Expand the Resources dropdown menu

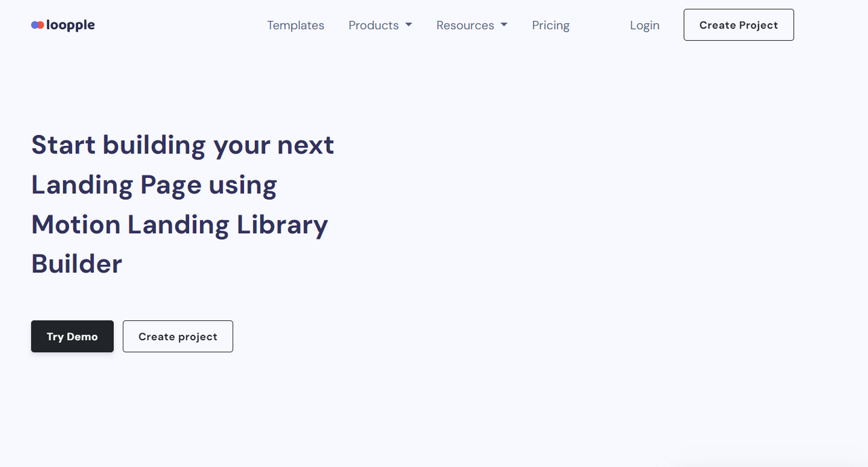pos(472,25)
